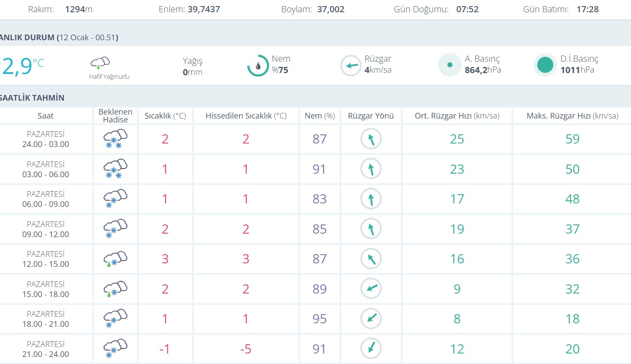Click the A. Basınç pressure icon
Screen dimensions: 631x364
pos(449,65)
